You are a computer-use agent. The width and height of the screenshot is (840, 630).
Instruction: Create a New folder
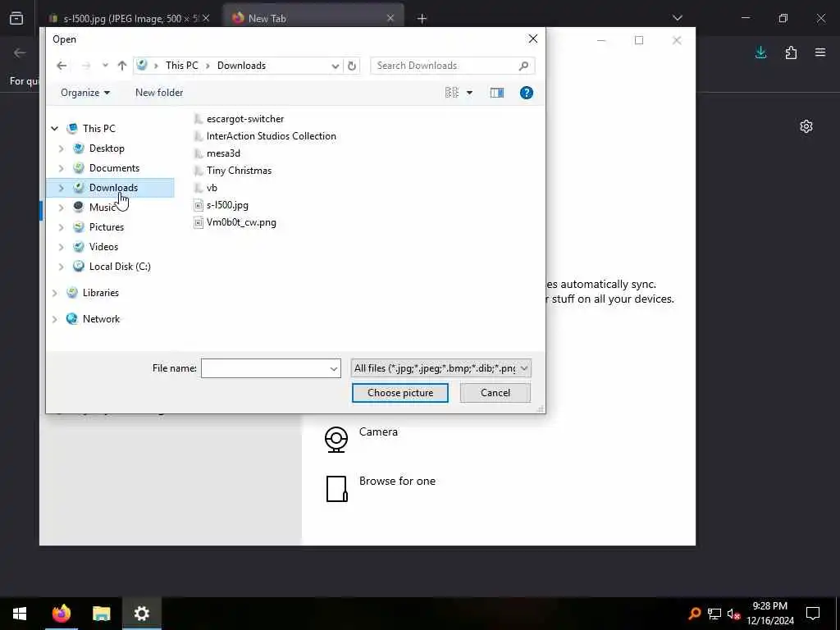point(159,93)
